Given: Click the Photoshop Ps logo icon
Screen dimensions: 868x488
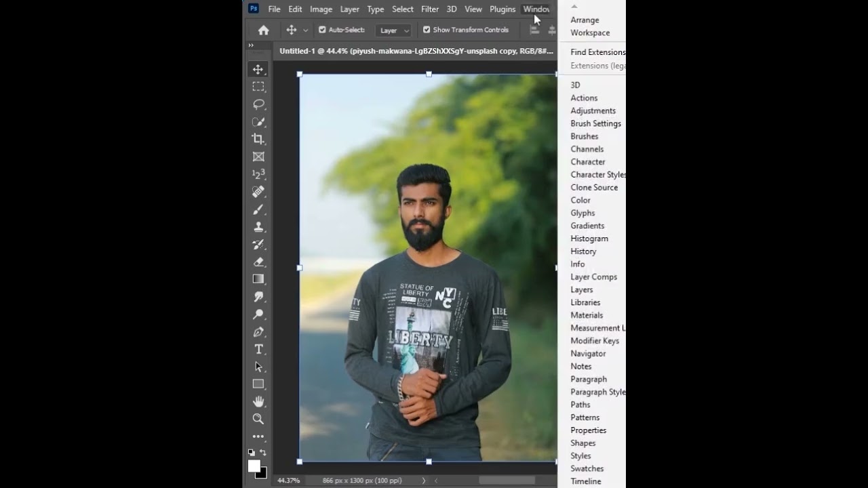Looking at the screenshot, I should 254,9.
